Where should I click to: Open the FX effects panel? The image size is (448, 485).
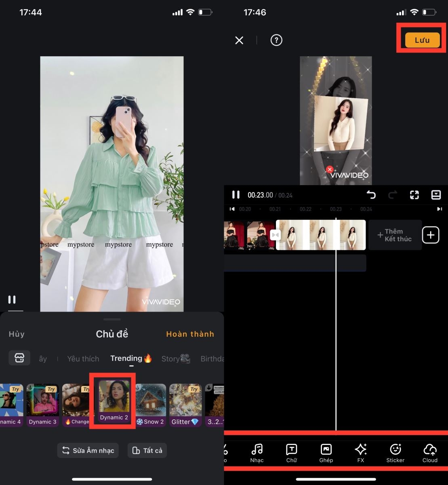point(361,453)
